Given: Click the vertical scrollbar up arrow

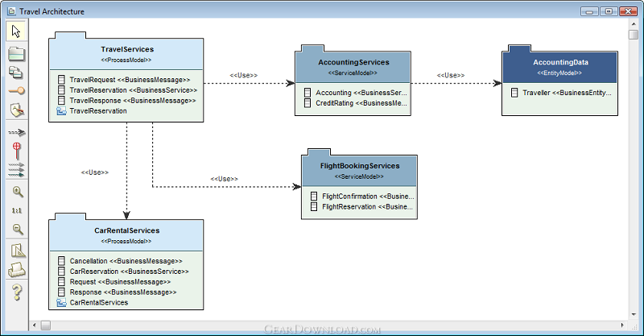Looking at the screenshot, I should point(634,24).
